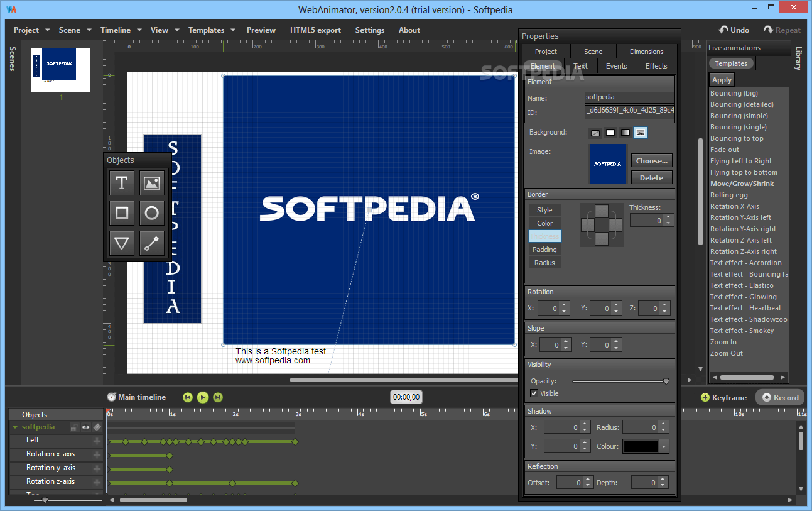
Task: Toggle the eye visibility icon on the softpedia object
Action: (86, 427)
